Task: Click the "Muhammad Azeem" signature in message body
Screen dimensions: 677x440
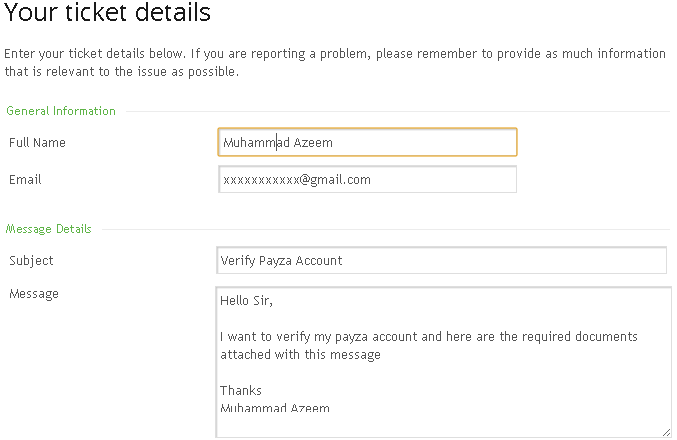Action: 275,407
